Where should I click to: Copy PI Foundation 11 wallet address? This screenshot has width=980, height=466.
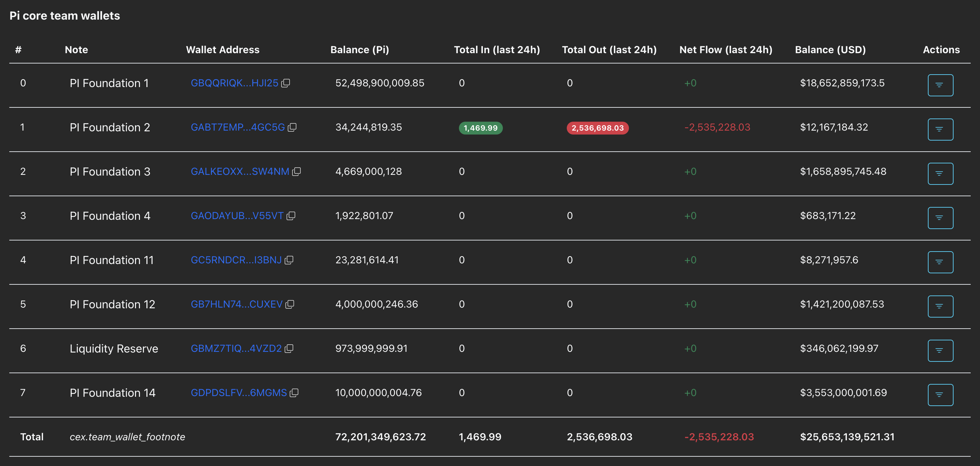[x=289, y=260]
